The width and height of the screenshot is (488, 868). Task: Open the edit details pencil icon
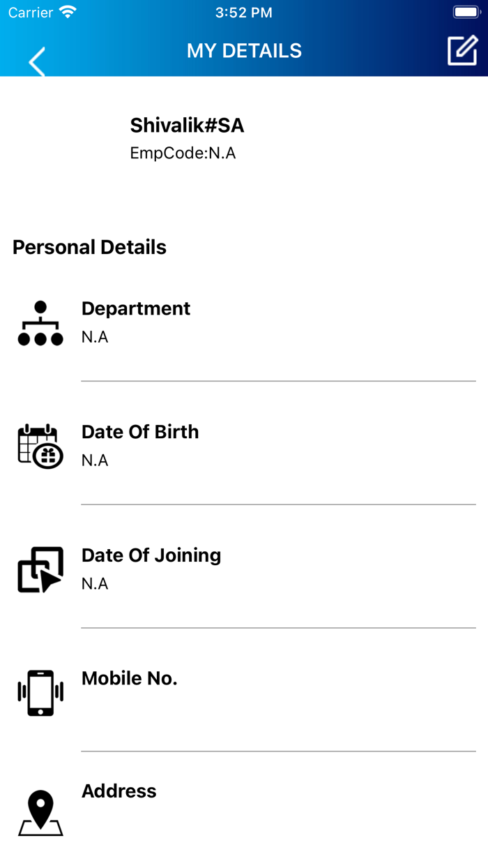coord(462,50)
